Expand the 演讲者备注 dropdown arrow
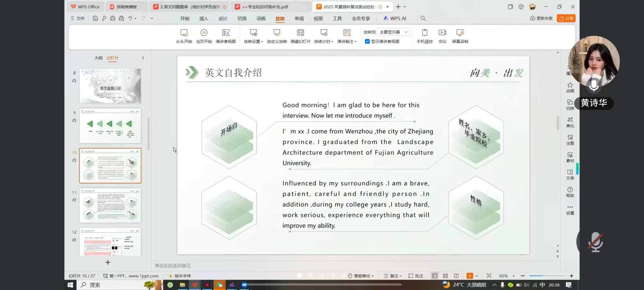 pyautogui.click(x=355, y=41)
